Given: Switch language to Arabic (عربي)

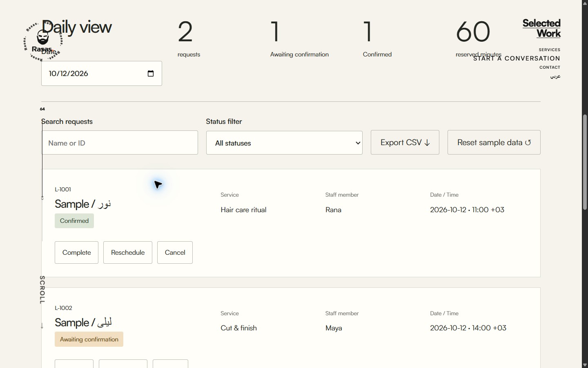Looking at the screenshot, I should click(x=555, y=76).
